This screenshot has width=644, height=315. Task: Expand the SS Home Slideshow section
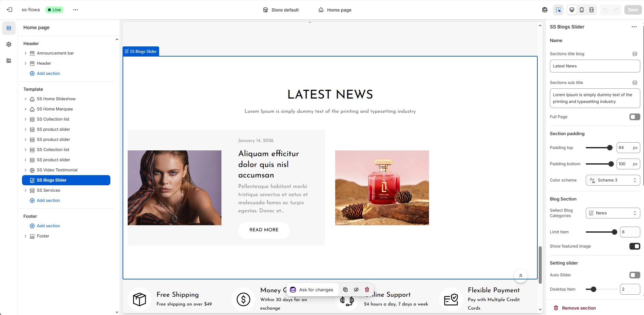pyautogui.click(x=25, y=99)
